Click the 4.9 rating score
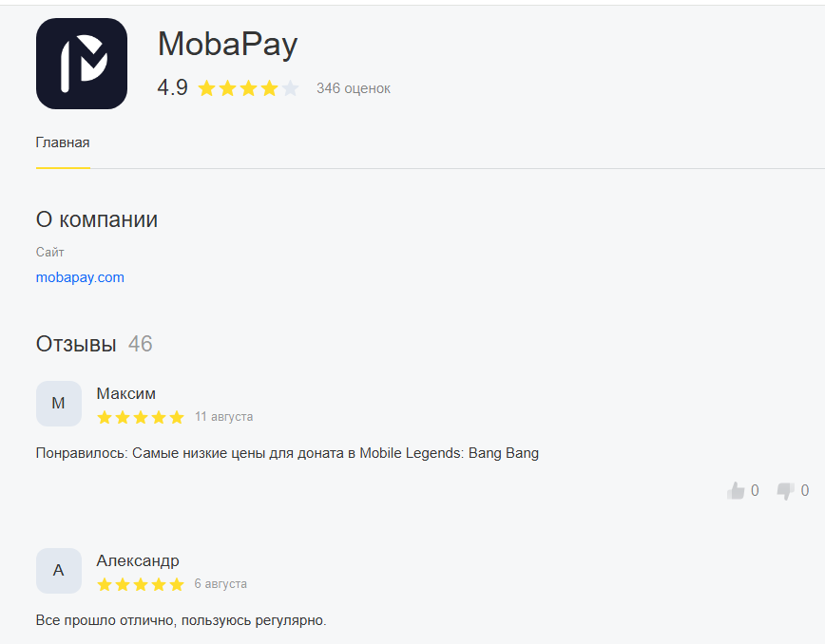Image resolution: width=825 pixels, height=644 pixels. pos(173,87)
